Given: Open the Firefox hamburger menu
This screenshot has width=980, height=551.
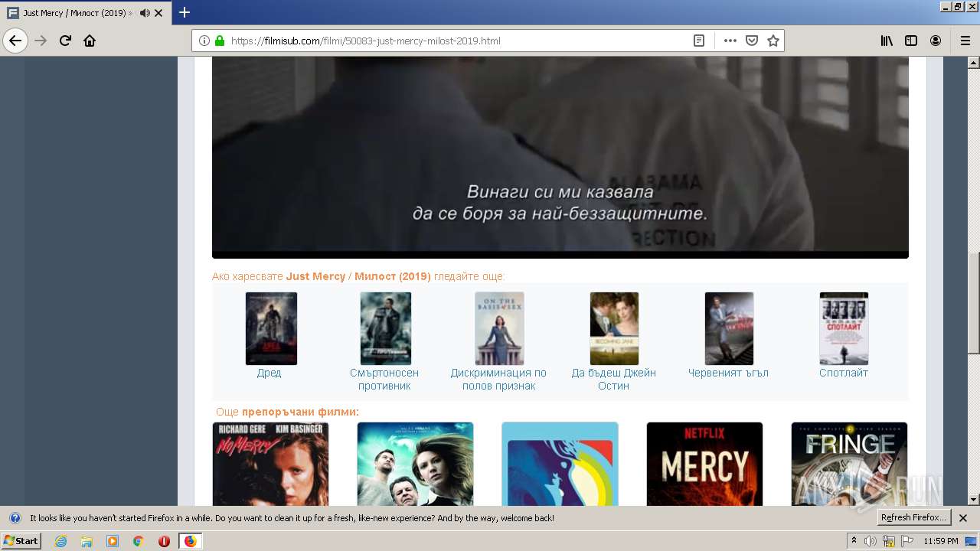Looking at the screenshot, I should [965, 41].
